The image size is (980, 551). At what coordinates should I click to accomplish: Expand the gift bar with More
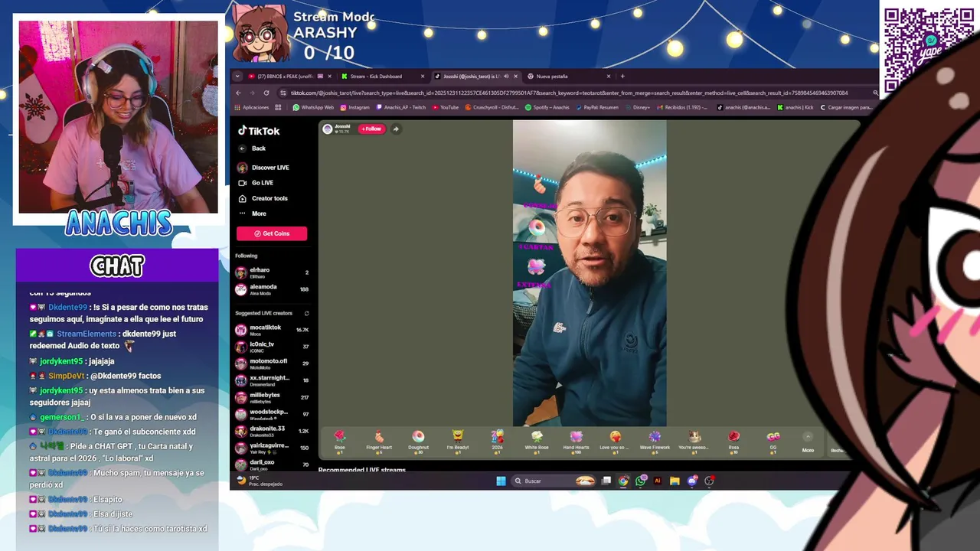(808, 442)
